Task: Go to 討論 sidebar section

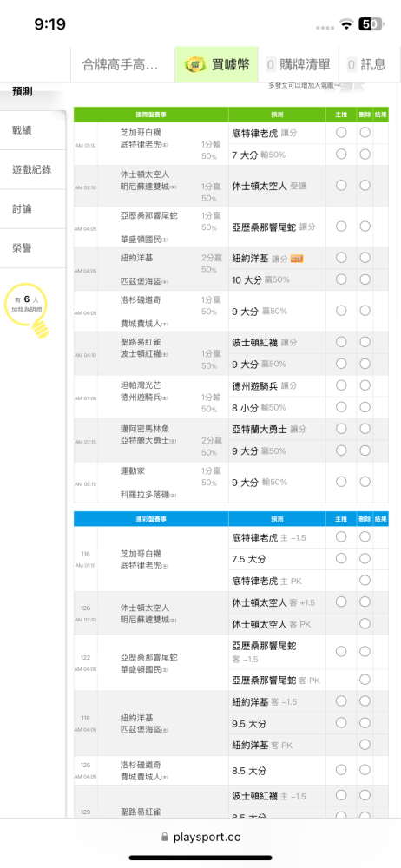Action: point(33,208)
